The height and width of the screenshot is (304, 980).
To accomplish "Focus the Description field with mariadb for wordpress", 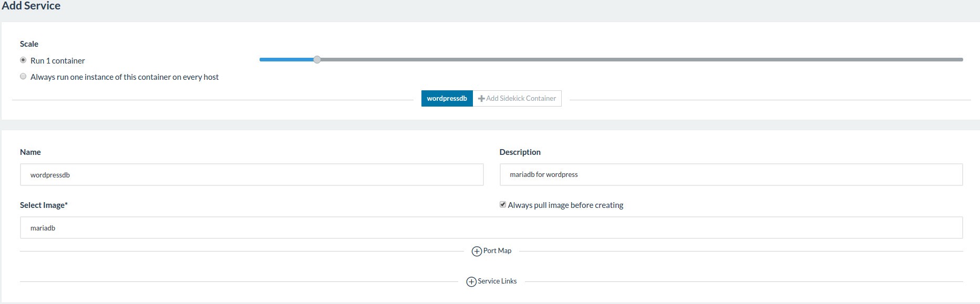I will click(730, 175).
